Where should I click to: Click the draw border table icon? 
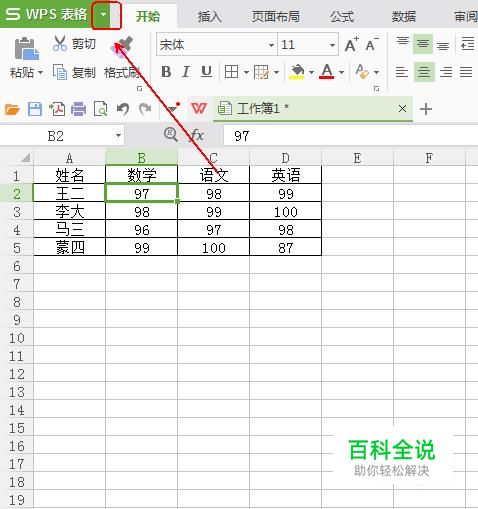click(x=261, y=72)
